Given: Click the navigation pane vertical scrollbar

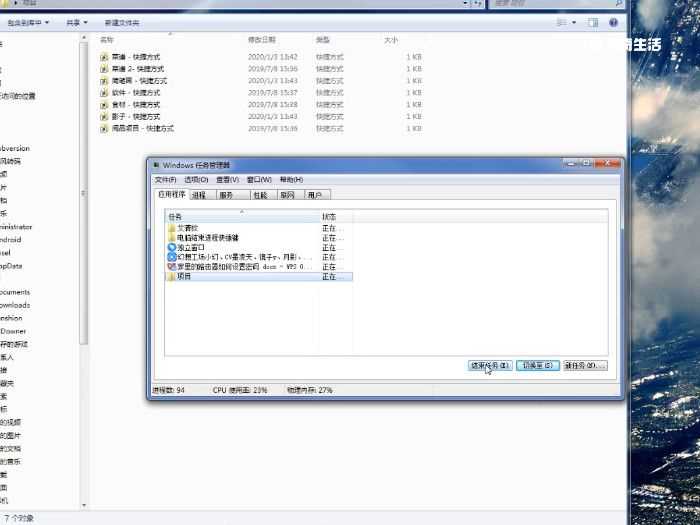Looking at the screenshot, I should point(84,200).
